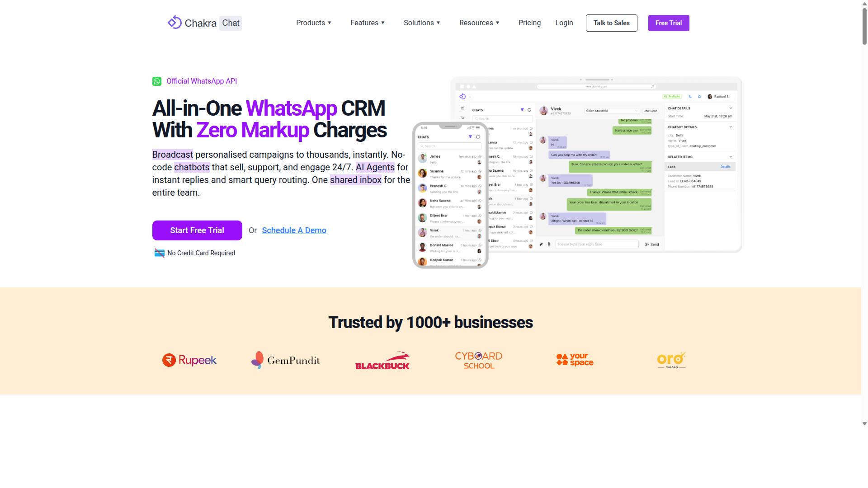Click the No Credit Card Required text
The width and height of the screenshot is (868, 488).
click(201, 253)
